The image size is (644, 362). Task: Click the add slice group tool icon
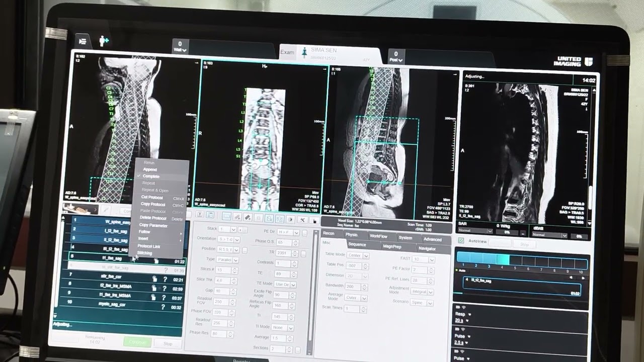tap(237, 217)
